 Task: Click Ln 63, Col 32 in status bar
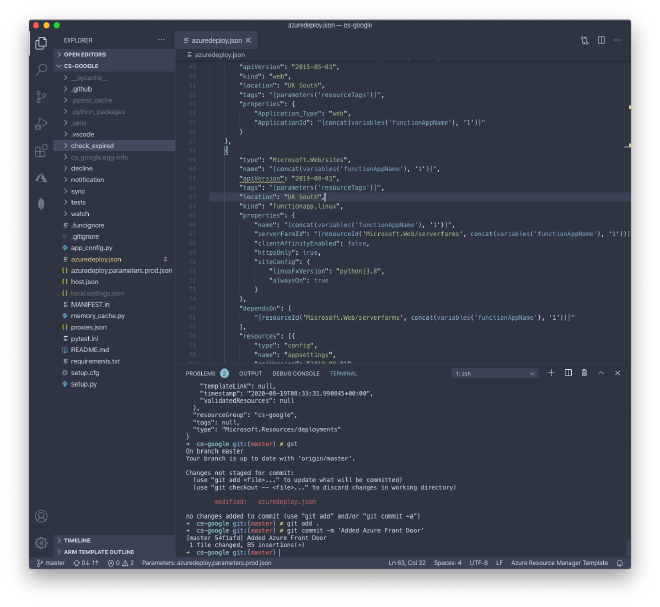pyautogui.click(x=407, y=563)
